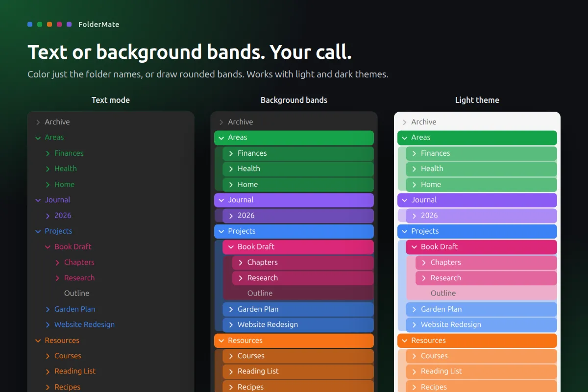588x392 pixels.
Task: Open Reading List band in Light theme panel
Action: (482, 371)
